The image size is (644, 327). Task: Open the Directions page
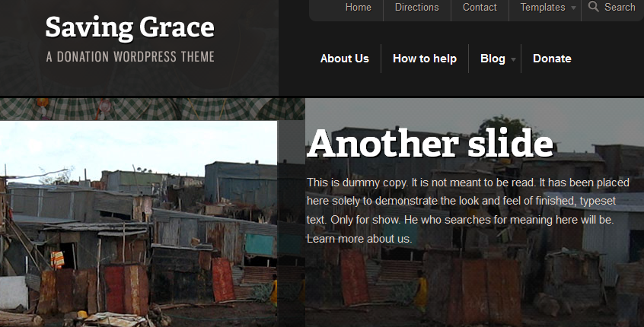point(417,8)
